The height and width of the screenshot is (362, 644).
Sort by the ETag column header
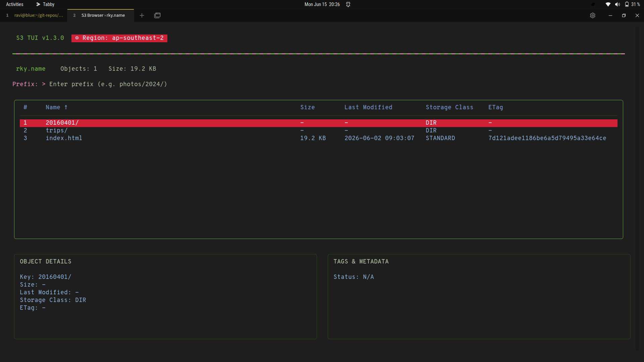pyautogui.click(x=495, y=107)
